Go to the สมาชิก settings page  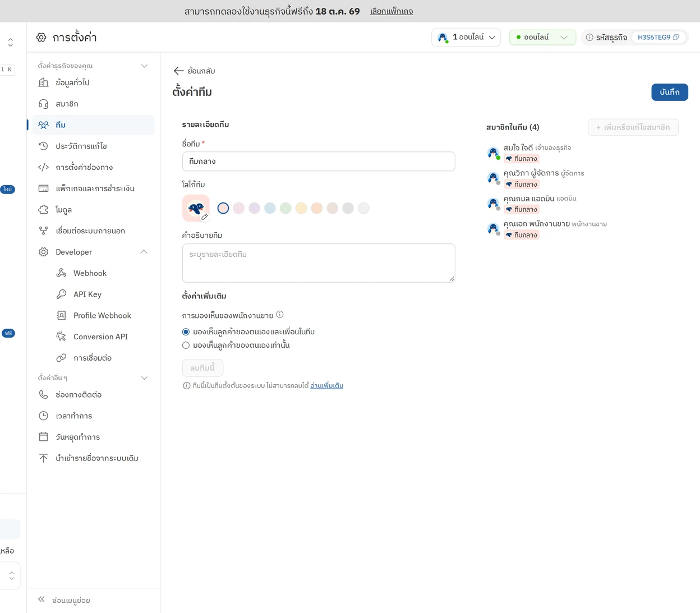point(93,104)
